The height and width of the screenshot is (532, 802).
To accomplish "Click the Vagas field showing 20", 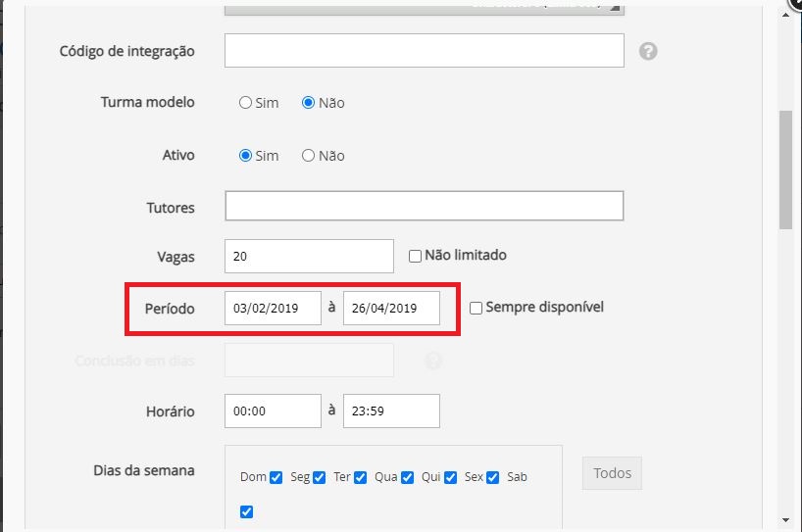I will [x=309, y=257].
